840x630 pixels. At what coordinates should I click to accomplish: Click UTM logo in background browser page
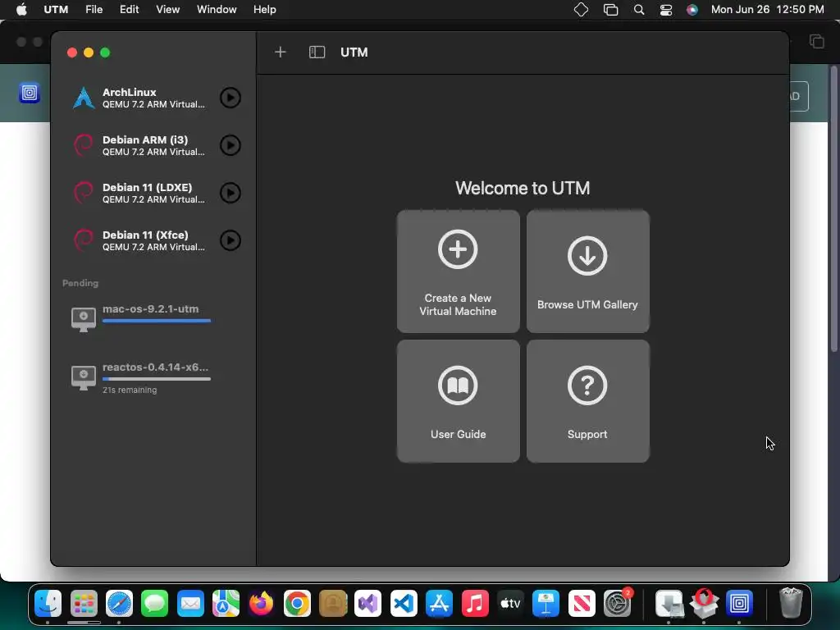(x=30, y=94)
